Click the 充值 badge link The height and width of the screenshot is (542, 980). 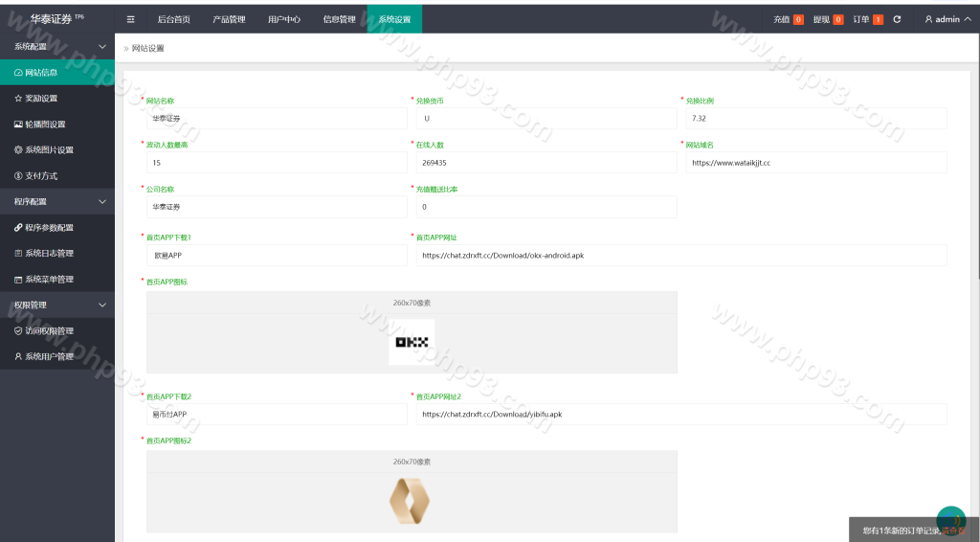pyautogui.click(x=788, y=19)
